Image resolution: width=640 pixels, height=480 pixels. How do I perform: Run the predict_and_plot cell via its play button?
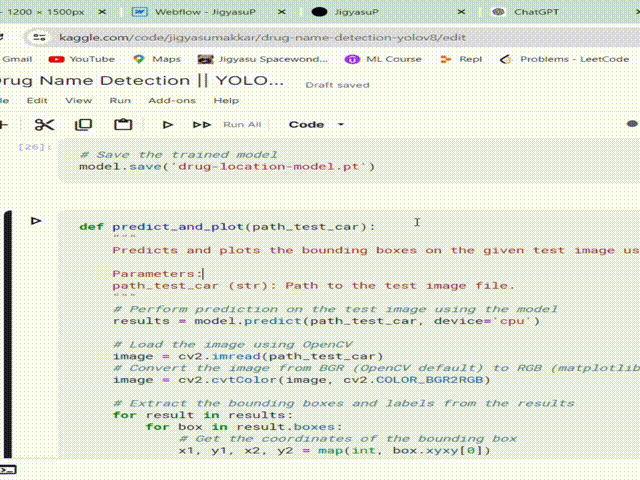pyautogui.click(x=36, y=221)
